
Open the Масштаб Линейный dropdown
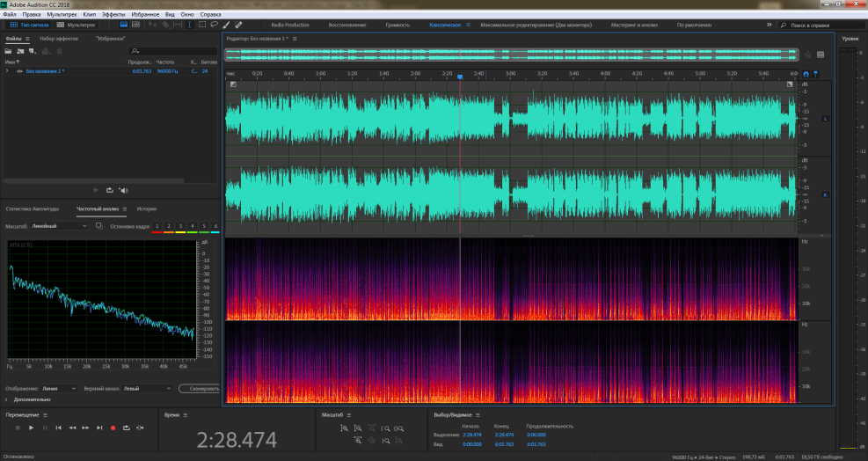click(58, 226)
